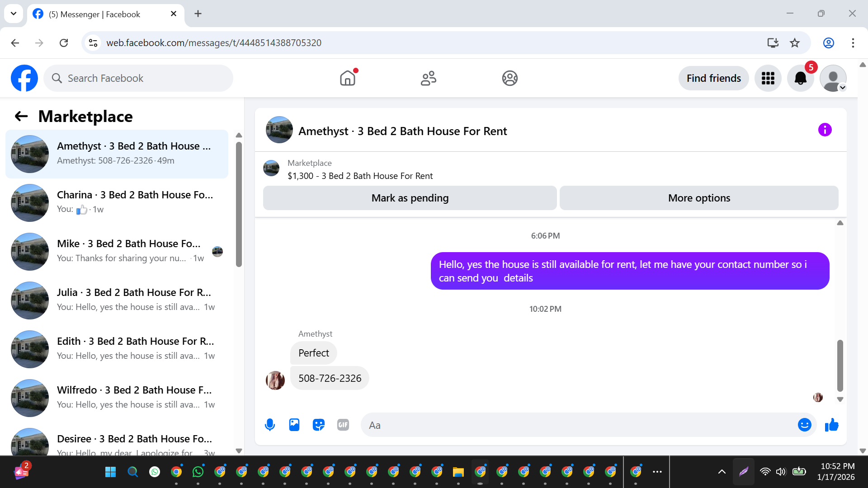868x488 pixels.
Task: Click the voice clip microphone icon
Action: click(270, 425)
